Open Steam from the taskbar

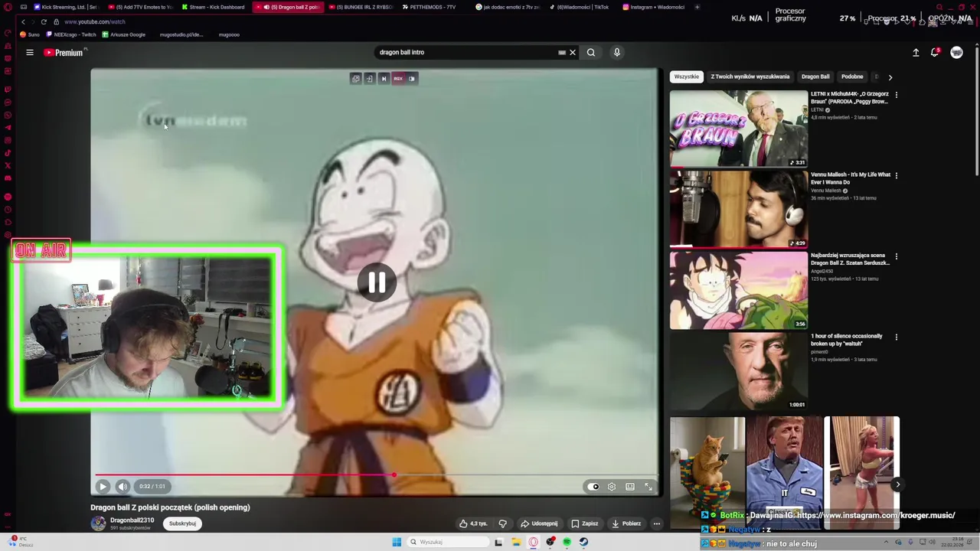click(x=583, y=542)
